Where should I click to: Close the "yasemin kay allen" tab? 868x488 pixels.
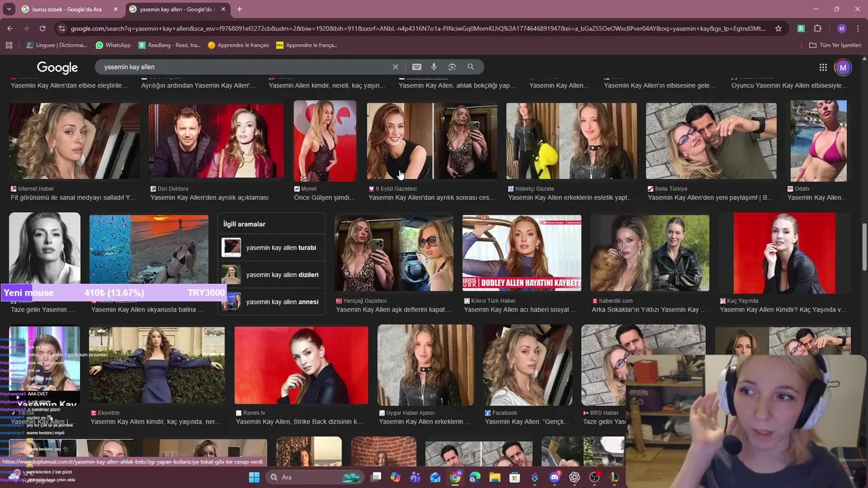[x=223, y=9]
